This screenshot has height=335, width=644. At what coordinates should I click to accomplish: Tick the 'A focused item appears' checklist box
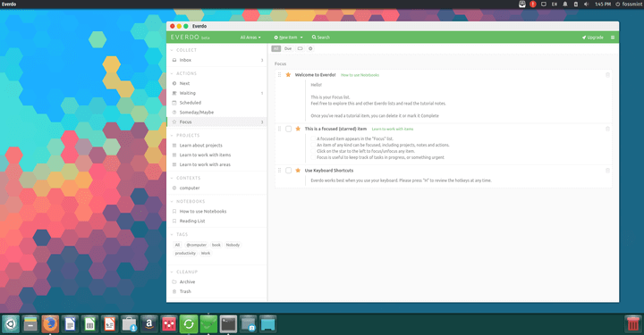[313, 138]
